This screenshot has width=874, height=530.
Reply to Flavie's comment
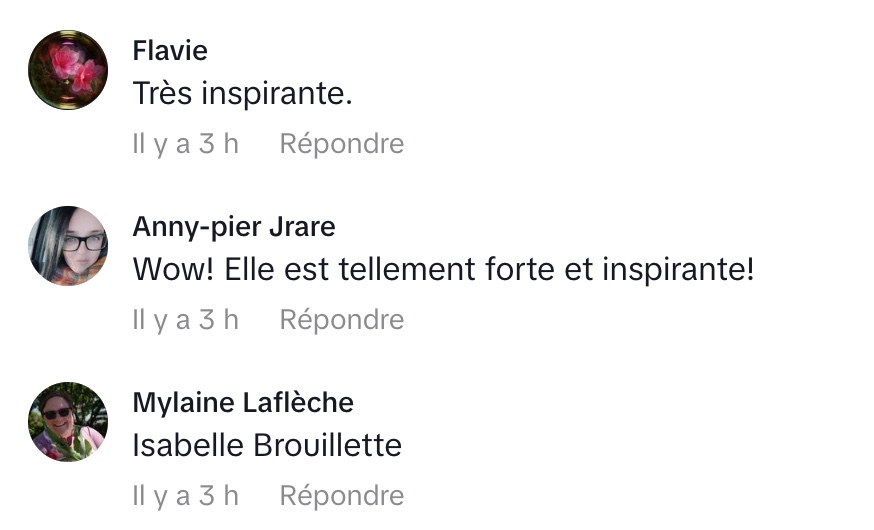(341, 144)
